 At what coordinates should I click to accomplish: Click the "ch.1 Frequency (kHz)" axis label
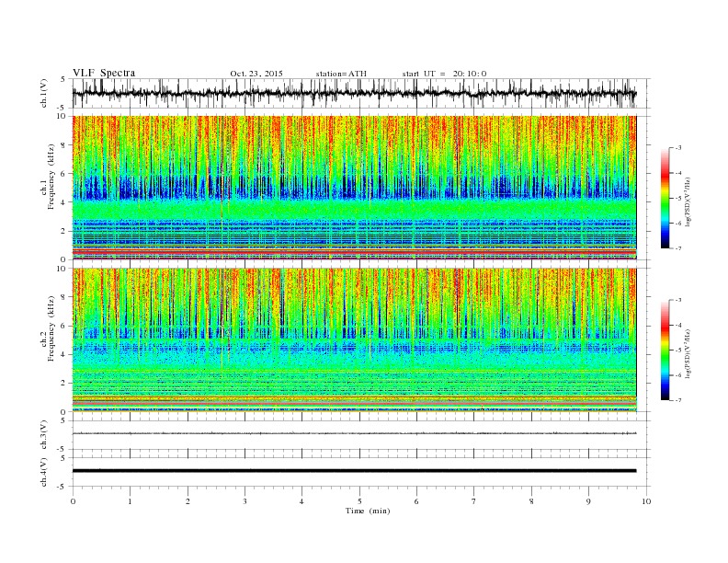[48, 177]
